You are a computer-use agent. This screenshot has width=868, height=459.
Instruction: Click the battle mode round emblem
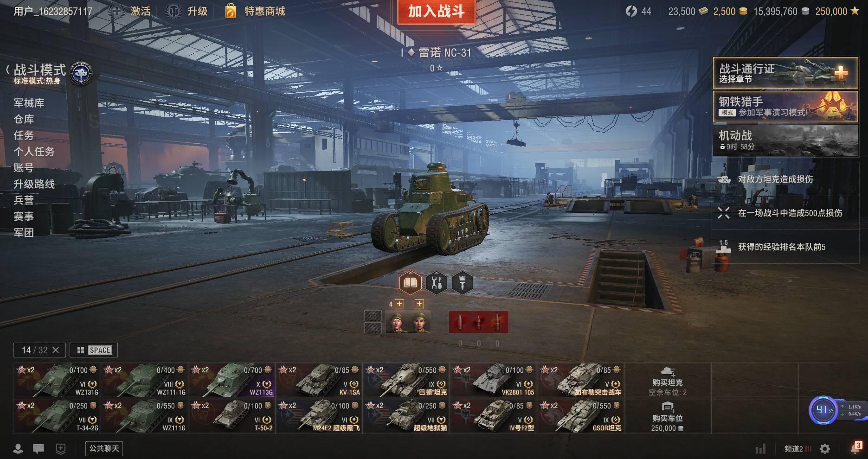coord(81,74)
